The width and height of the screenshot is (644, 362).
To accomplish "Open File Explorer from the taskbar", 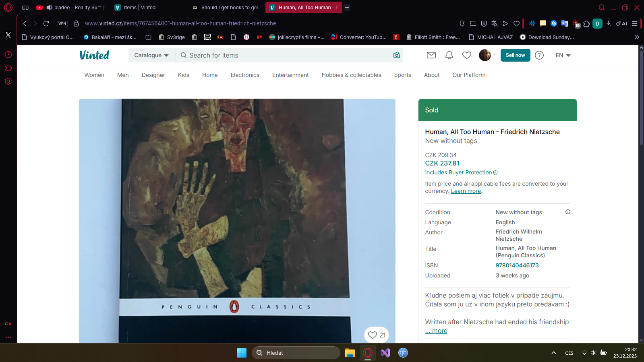I will [x=350, y=353].
